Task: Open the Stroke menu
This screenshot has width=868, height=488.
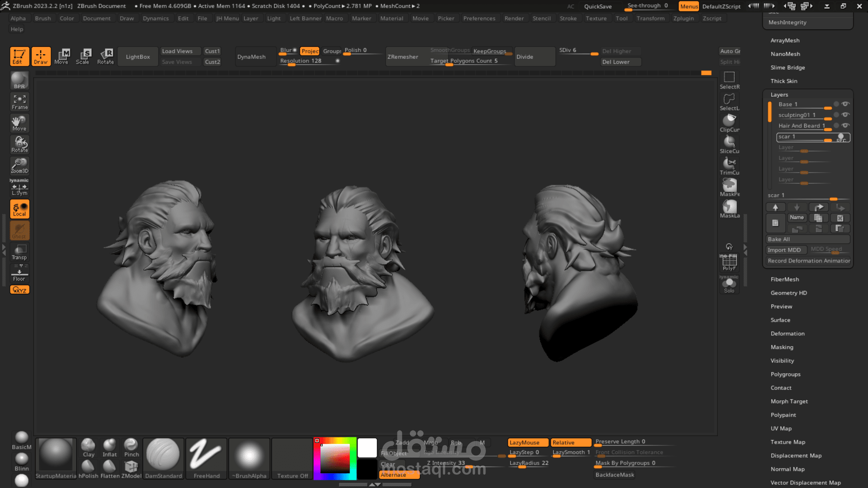Action: 568,19
